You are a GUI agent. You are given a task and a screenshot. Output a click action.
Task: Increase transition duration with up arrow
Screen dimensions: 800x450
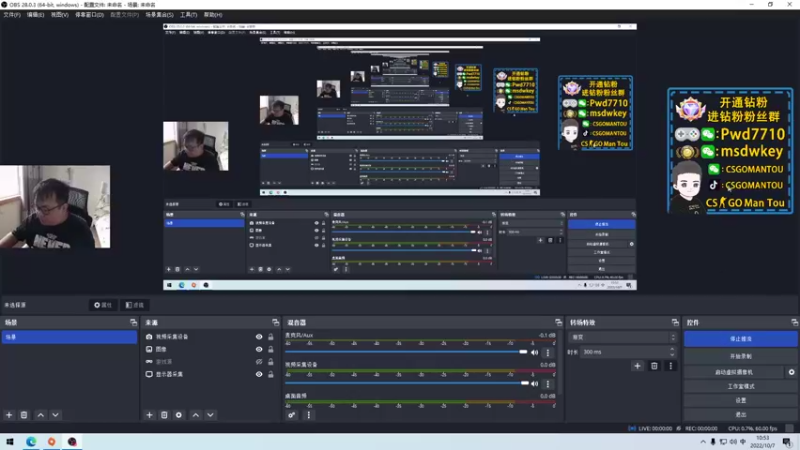[x=672, y=349]
